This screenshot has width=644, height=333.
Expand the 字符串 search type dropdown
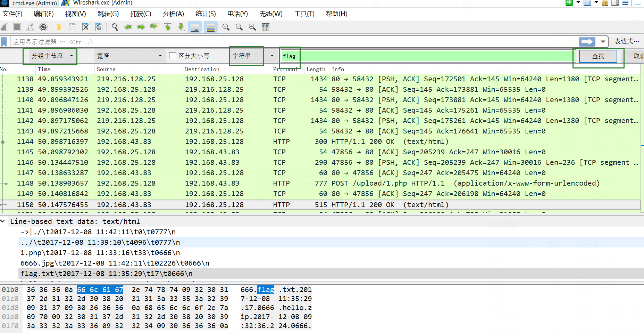272,56
